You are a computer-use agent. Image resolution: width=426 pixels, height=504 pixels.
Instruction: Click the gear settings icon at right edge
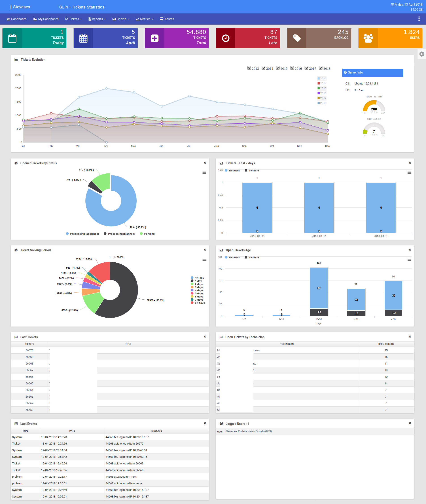coord(421,54)
